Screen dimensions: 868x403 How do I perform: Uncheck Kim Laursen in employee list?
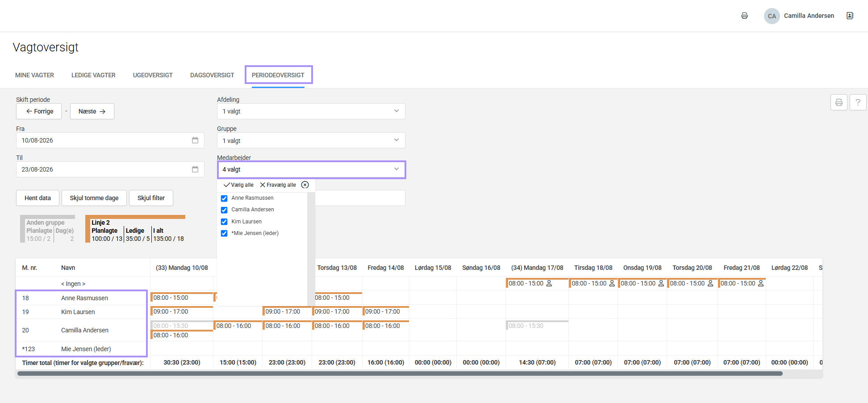click(224, 222)
